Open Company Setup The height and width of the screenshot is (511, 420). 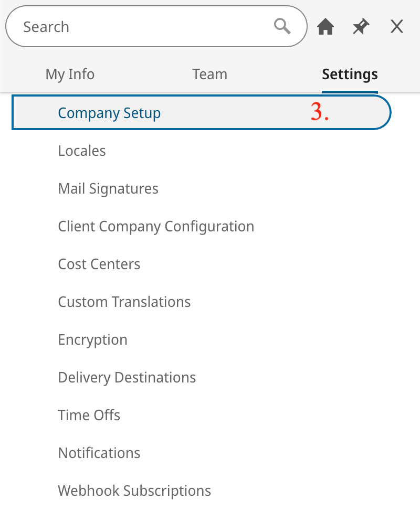tap(201, 112)
